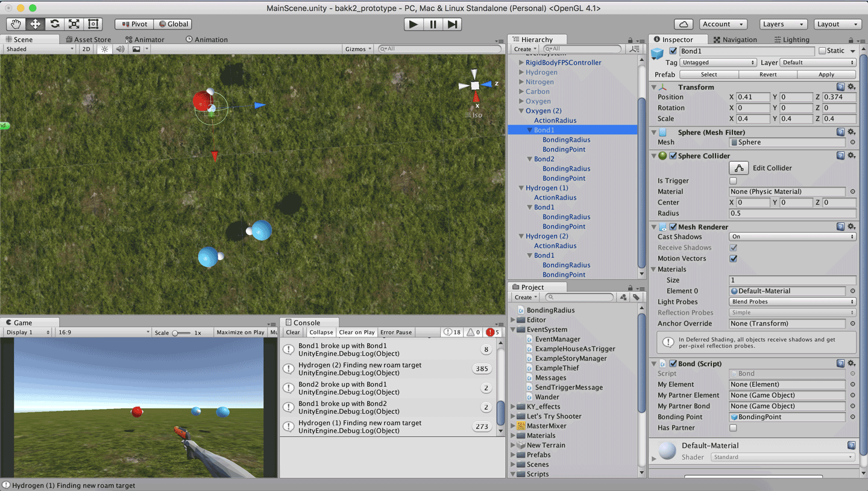Select the Rect Transform tool
Screen dimensions: 868x491
[x=93, y=24]
